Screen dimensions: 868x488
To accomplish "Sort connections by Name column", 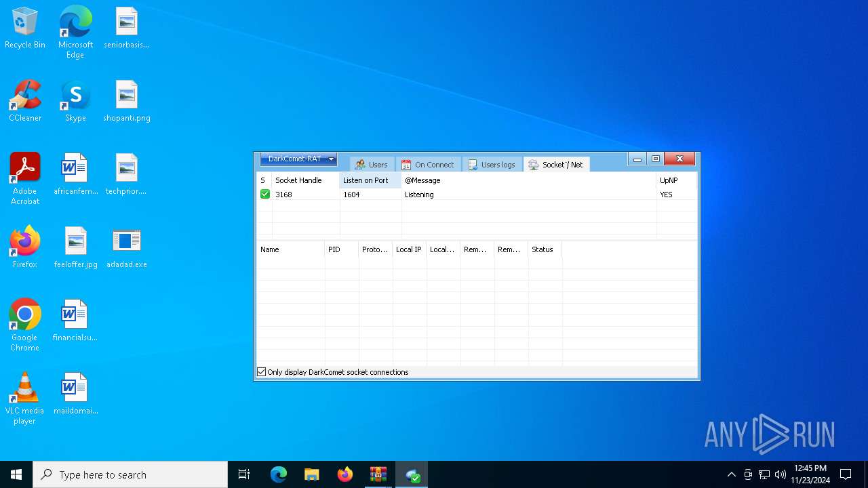I will pyautogui.click(x=291, y=249).
